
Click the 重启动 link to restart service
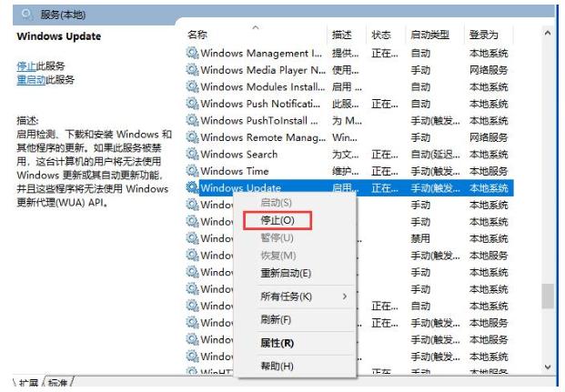click(x=31, y=80)
